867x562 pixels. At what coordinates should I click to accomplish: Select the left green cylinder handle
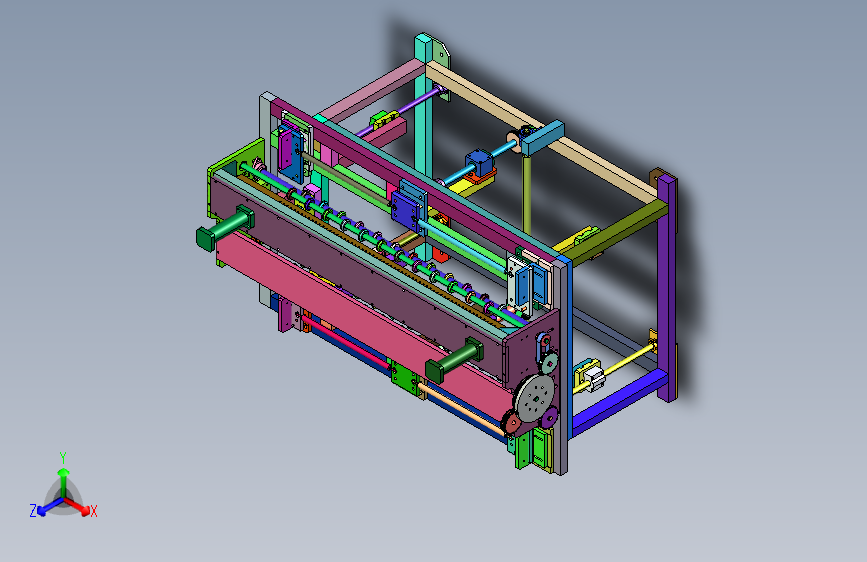[224, 228]
